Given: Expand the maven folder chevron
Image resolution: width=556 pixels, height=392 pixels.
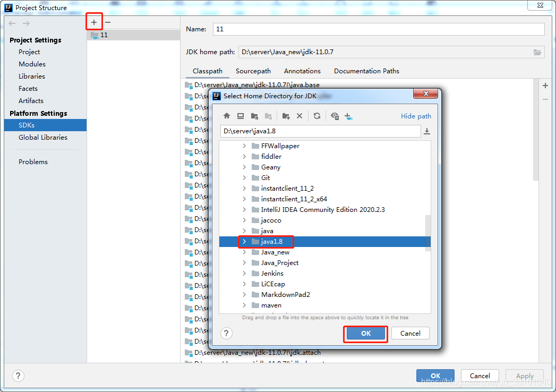Looking at the screenshot, I should point(244,305).
